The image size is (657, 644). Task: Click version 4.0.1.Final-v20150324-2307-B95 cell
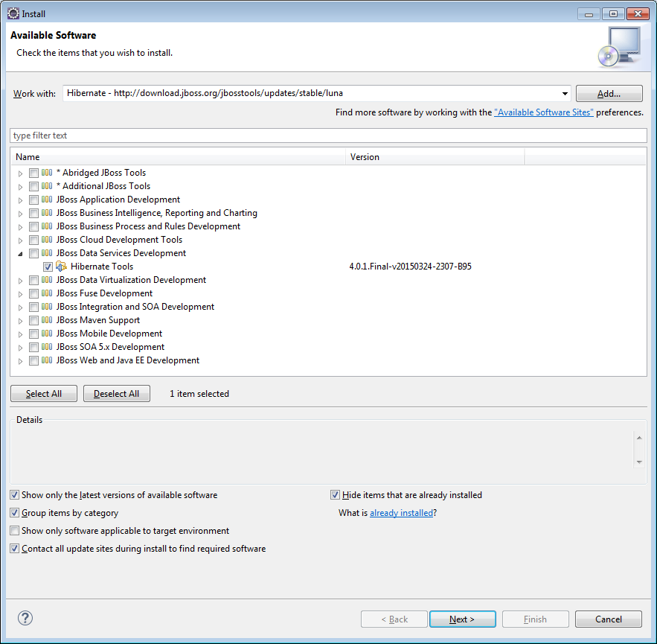pyautogui.click(x=410, y=267)
